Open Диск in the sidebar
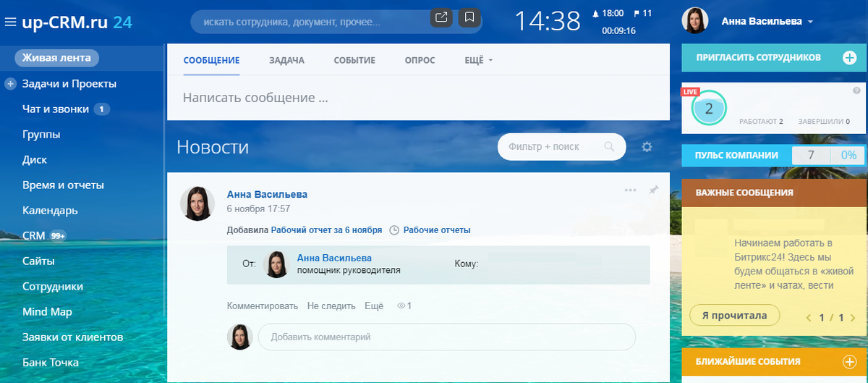This screenshot has width=868, height=383. (35, 160)
